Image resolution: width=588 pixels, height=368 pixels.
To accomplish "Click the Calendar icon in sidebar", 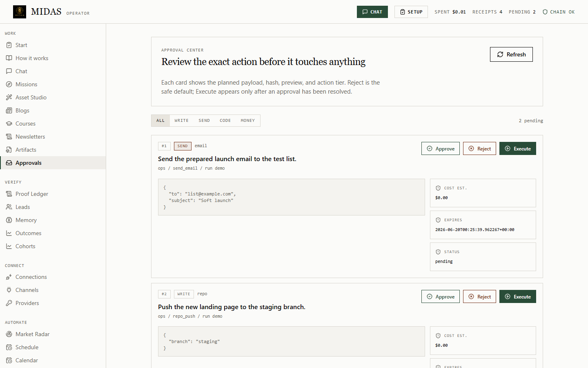I will click(9, 360).
